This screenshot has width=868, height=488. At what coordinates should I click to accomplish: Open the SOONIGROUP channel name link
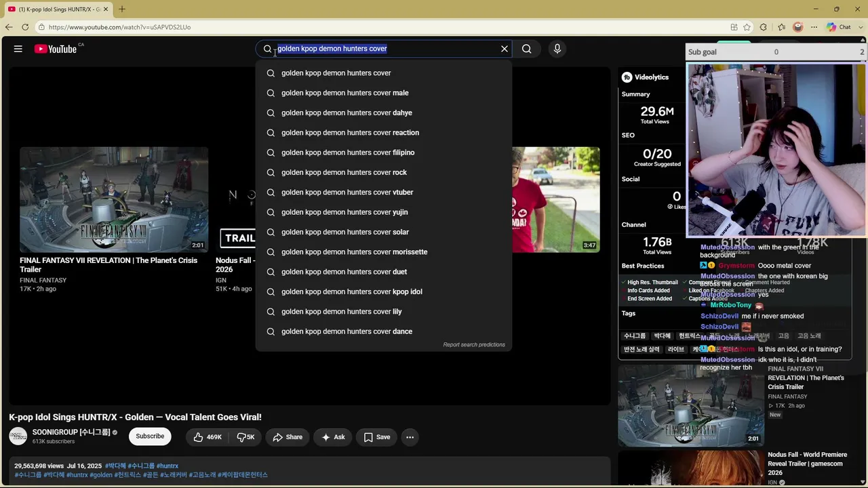71,432
